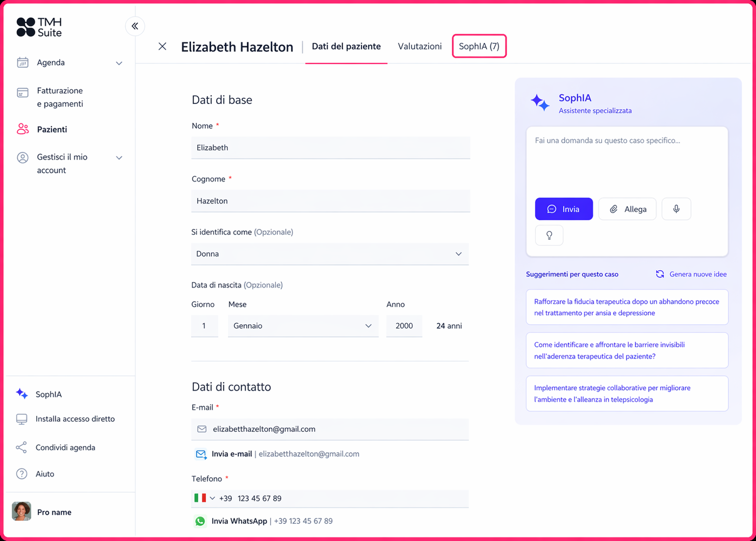Screen dimensions: 756x541
Task: Click the Invia e-mail link
Action: coord(231,454)
